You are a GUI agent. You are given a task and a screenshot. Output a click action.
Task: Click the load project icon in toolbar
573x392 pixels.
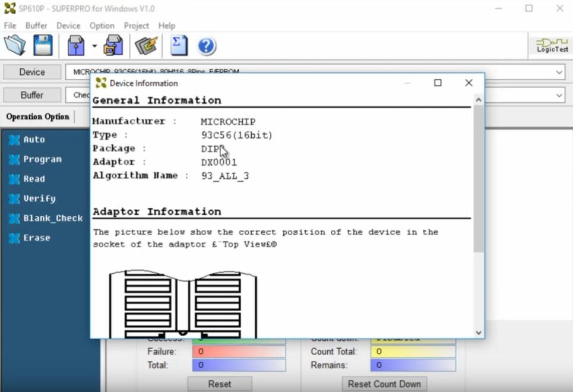click(x=76, y=45)
